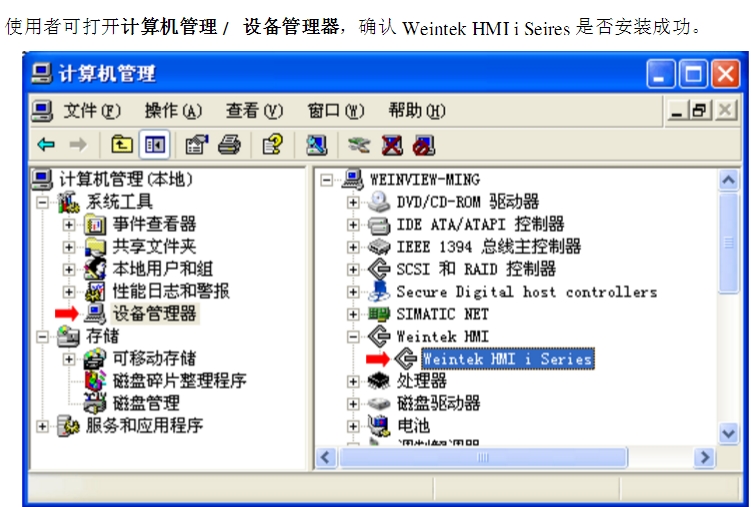This screenshot has width=753, height=507.
Task: Click the 处理器 chip icon
Action: pyautogui.click(x=379, y=381)
